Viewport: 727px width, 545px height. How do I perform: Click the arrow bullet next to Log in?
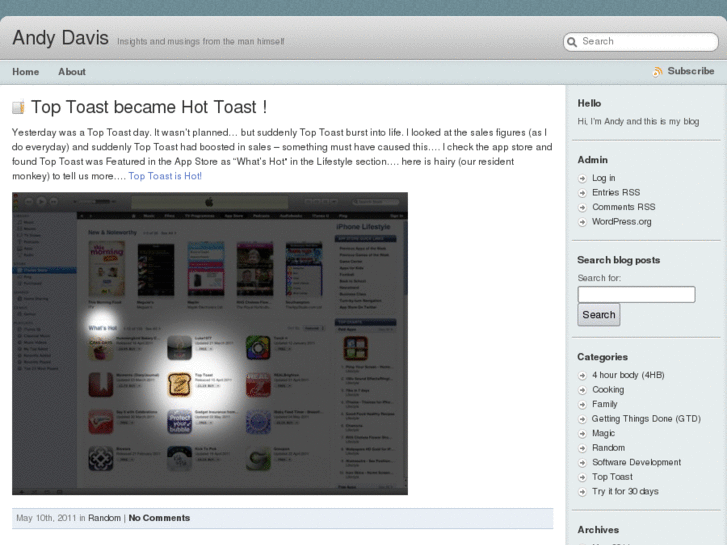[583, 179]
